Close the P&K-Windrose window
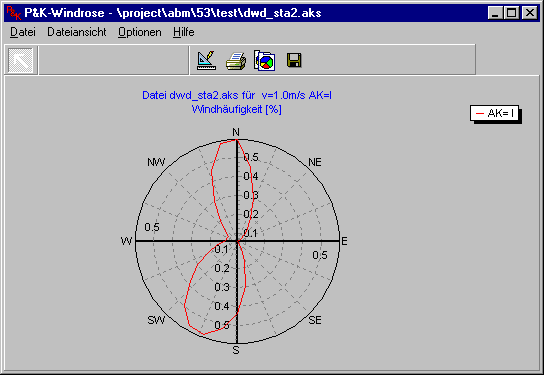 [x=530, y=13]
